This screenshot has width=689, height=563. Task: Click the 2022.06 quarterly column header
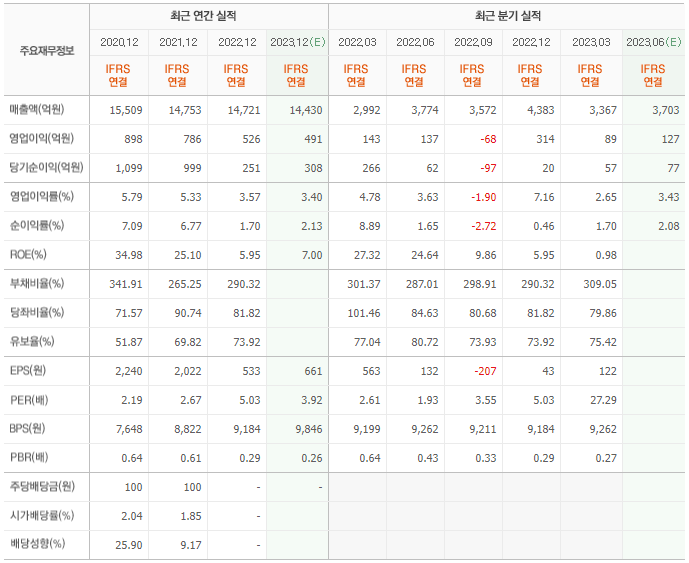(x=415, y=42)
